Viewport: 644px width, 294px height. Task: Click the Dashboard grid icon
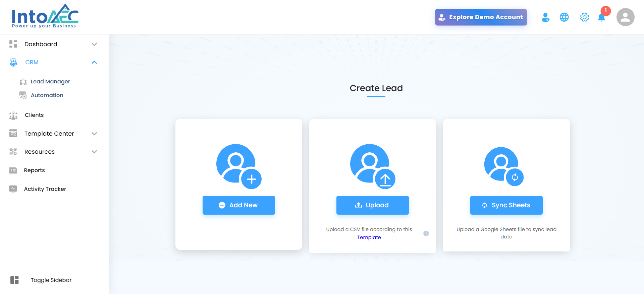pos(13,44)
